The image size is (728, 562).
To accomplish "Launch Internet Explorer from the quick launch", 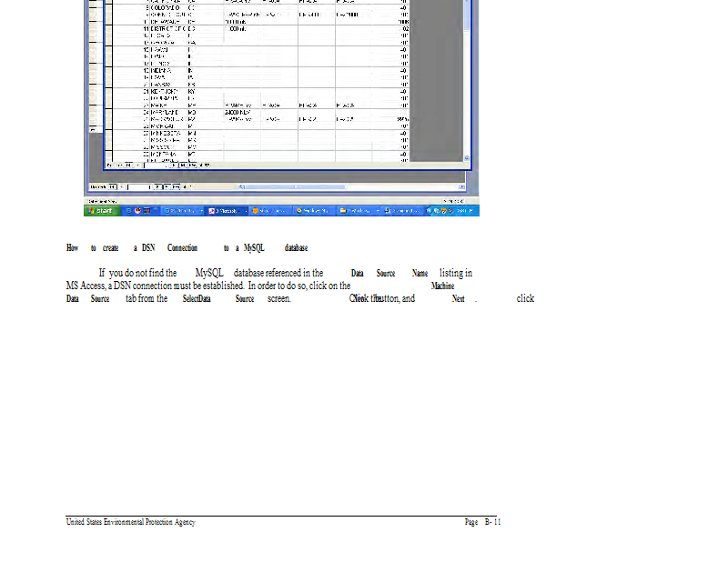I will (x=129, y=210).
